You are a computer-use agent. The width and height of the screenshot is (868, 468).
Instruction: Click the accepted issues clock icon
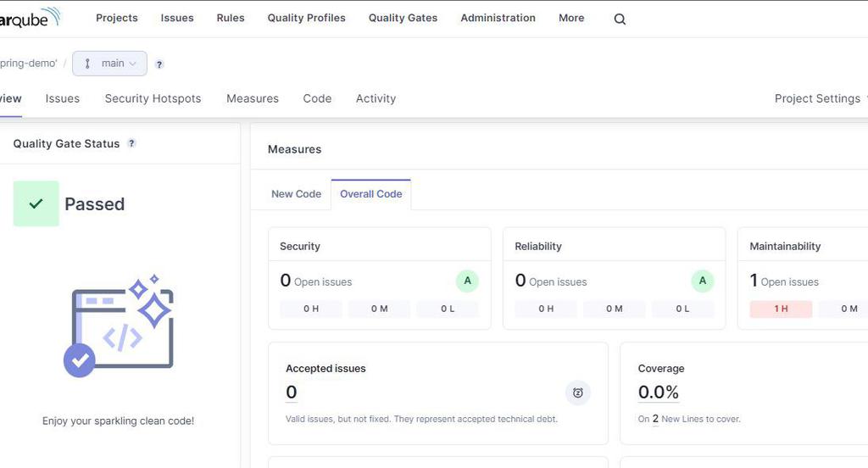click(x=578, y=393)
